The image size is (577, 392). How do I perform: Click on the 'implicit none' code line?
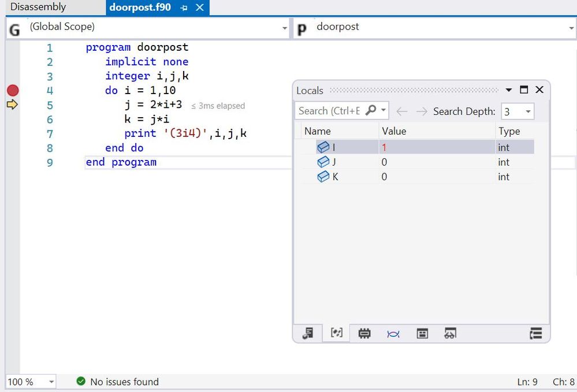pos(147,62)
